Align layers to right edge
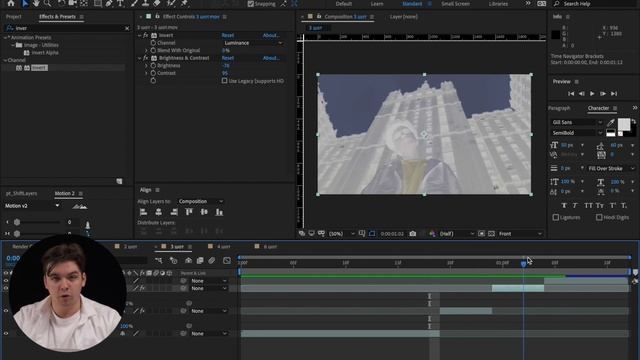This screenshot has height=360, width=640. point(174,212)
